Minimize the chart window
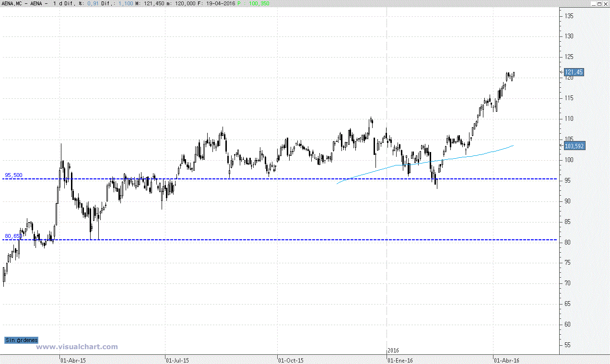The width and height of the screenshot is (610, 364). (x=593, y=3)
